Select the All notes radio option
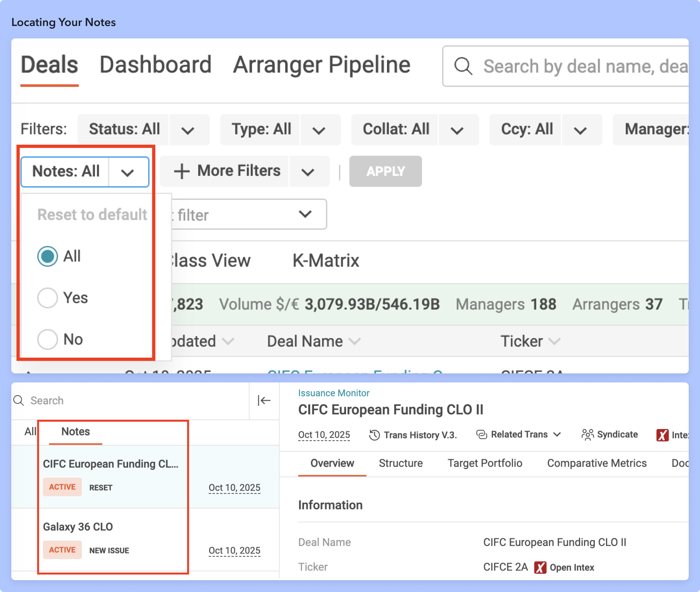 click(47, 256)
